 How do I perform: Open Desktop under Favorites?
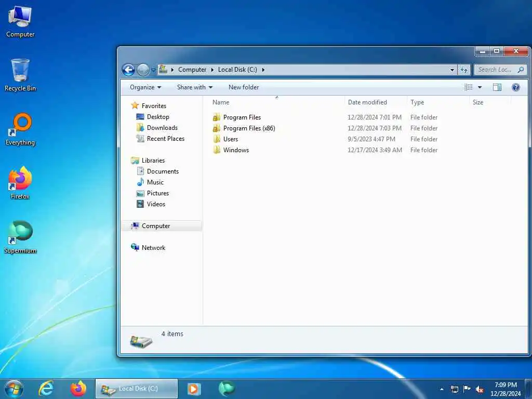point(158,117)
